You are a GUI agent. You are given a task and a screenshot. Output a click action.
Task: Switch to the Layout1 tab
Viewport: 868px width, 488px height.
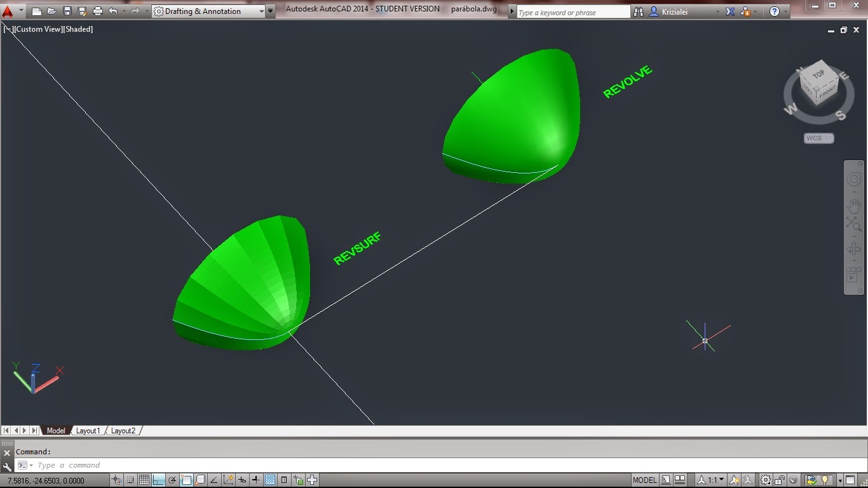tap(88, 430)
